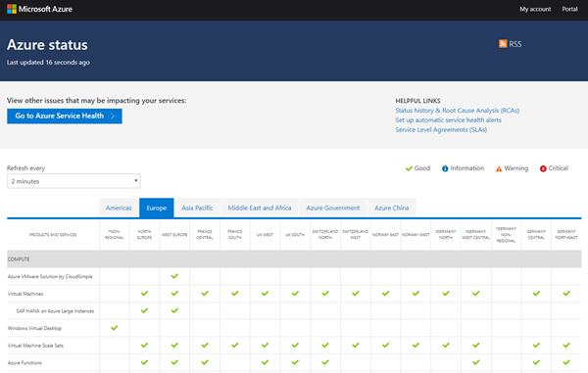Image resolution: width=588 pixels, height=373 pixels.
Task: Click the Windows Virtual Desktop row label
Action: 34,328
